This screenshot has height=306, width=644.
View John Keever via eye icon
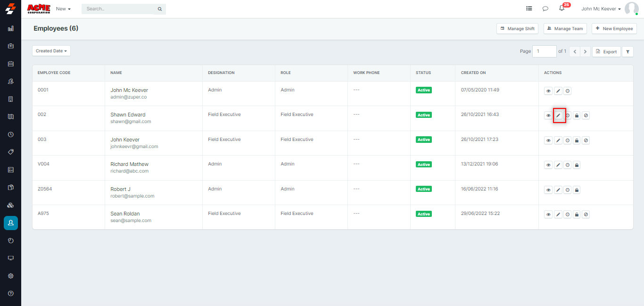coord(549,141)
